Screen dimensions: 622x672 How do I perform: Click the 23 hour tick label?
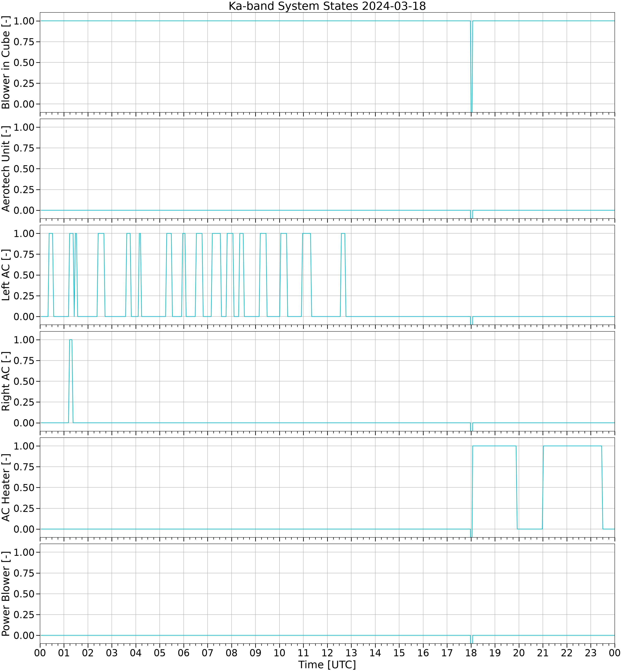(591, 653)
